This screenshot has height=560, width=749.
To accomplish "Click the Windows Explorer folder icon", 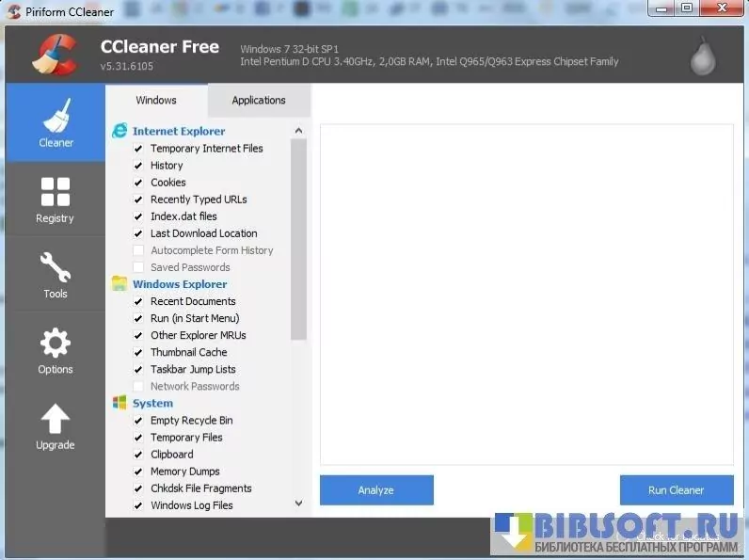I will tap(120, 284).
